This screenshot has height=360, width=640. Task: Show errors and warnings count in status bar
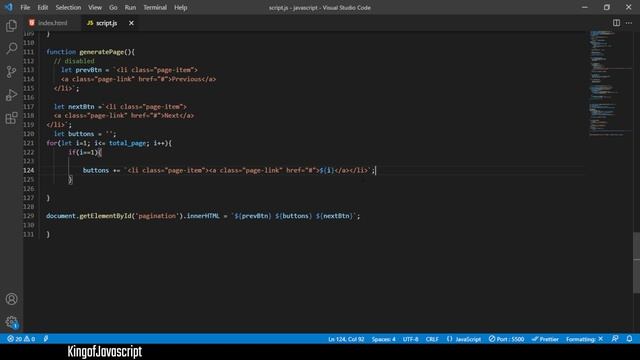tap(21, 339)
